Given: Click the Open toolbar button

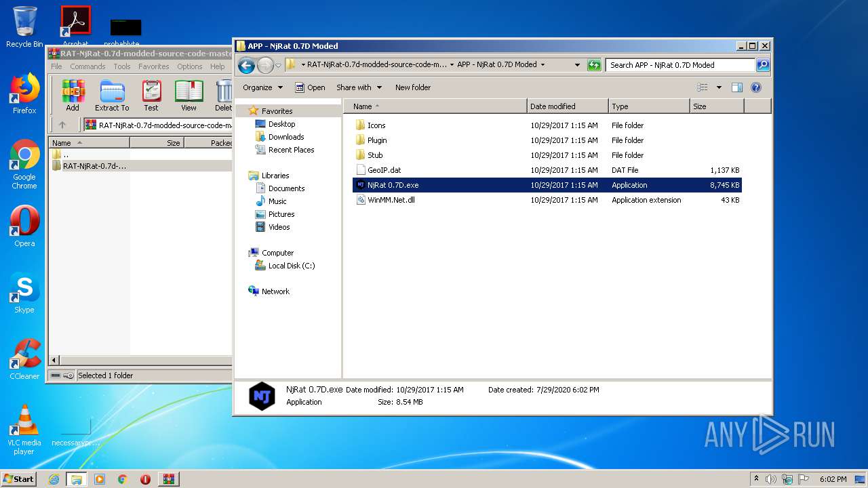Looking at the screenshot, I should pos(310,87).
